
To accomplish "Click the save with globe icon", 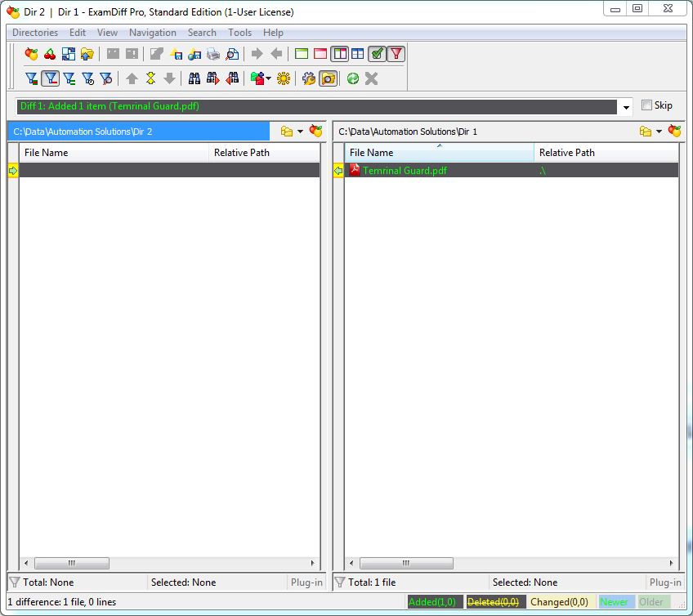I will (x=194, y=54).
